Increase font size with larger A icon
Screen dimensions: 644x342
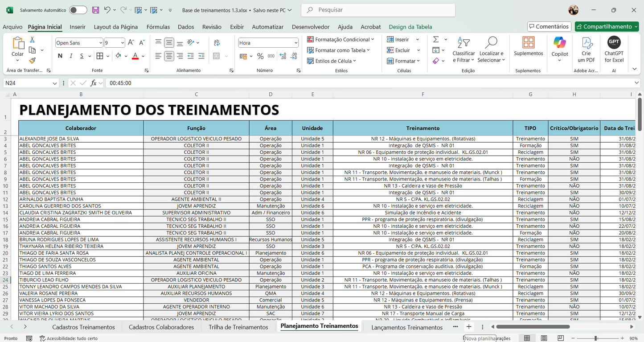pos(131,43)
